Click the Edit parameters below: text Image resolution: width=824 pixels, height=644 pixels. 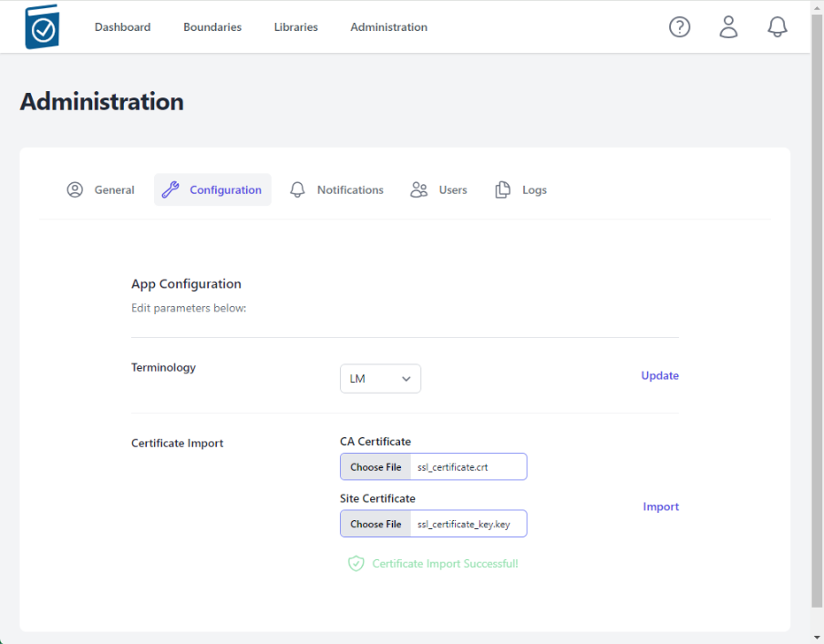[x=189, y=309]
